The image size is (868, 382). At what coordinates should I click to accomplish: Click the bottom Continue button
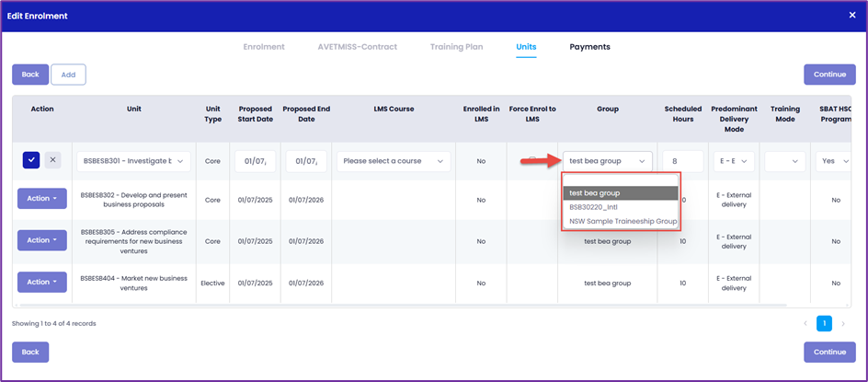[x=829, y=352]
